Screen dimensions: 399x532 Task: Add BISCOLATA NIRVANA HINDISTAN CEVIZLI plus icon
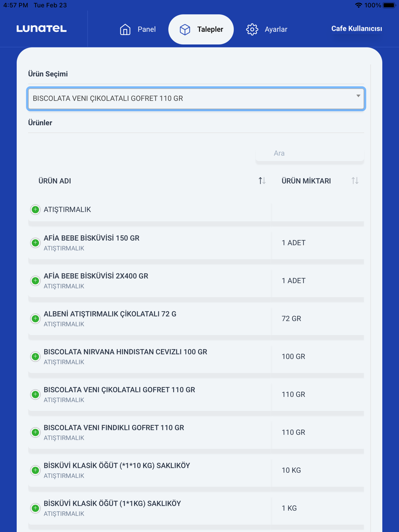pyautogui.click(x=36, y=356)
